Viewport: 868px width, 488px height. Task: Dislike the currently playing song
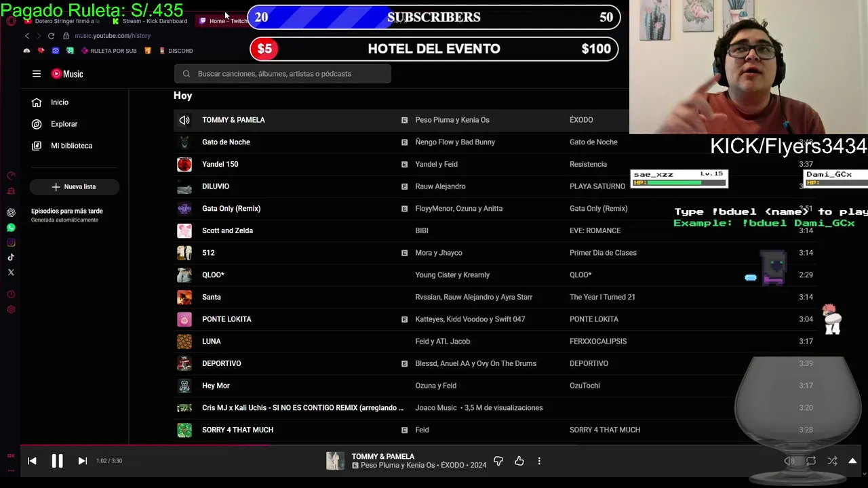click(x=498, y=461)
